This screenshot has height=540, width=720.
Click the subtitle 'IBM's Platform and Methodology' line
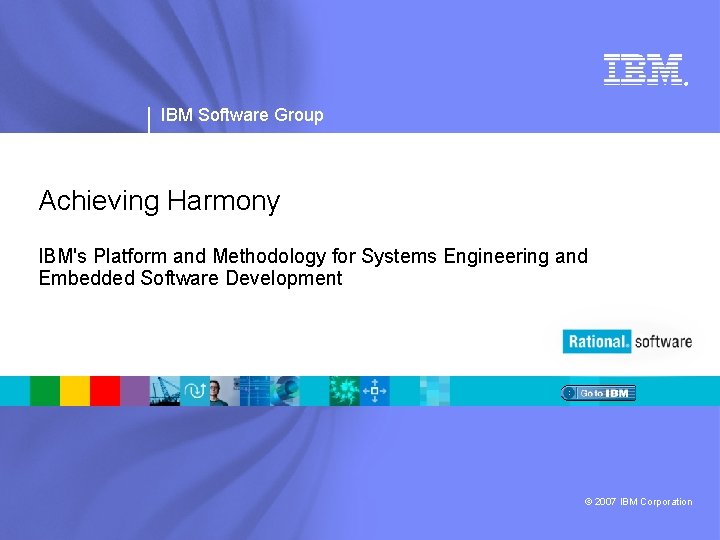(313, 256)
